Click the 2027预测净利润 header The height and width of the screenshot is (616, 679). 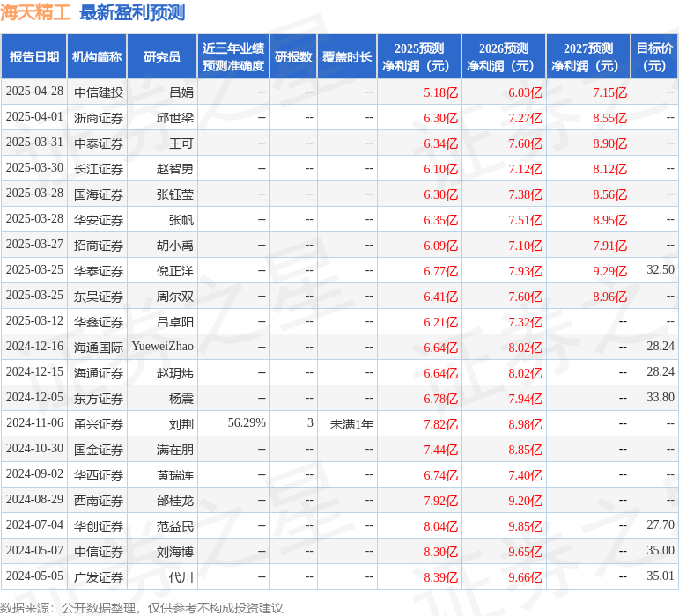coord(588,56)
